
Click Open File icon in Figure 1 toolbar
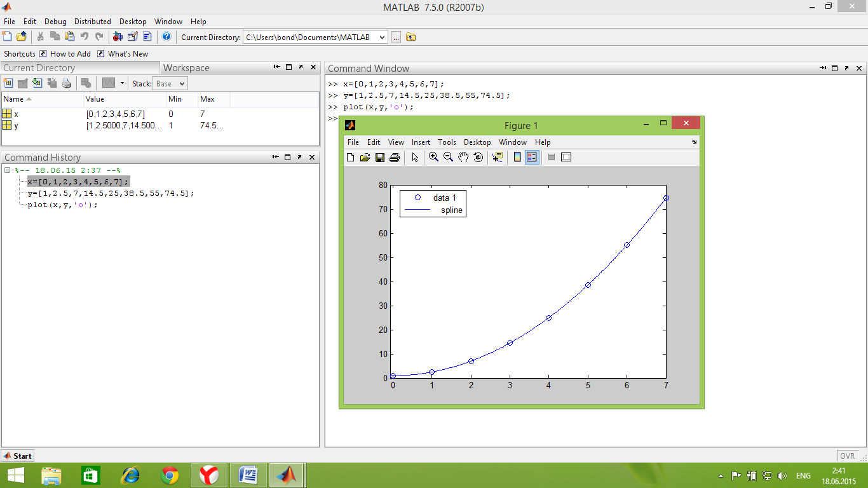click(x=365, y=157)
